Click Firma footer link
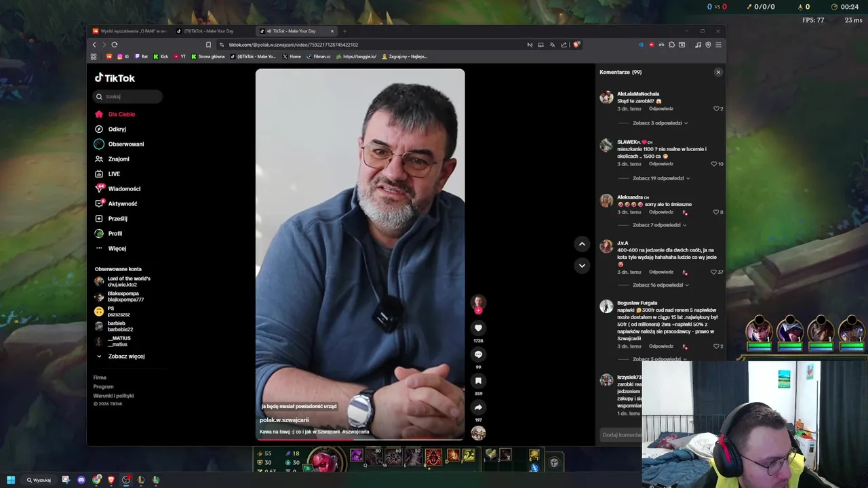868x488 pixels. click(x=100, y=378)
